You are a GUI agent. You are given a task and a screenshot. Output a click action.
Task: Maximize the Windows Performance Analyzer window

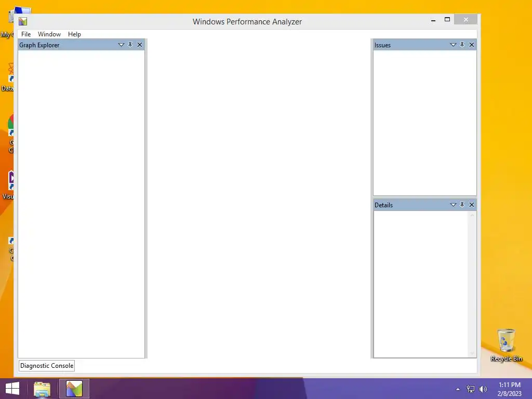click(x=447, y=20)
